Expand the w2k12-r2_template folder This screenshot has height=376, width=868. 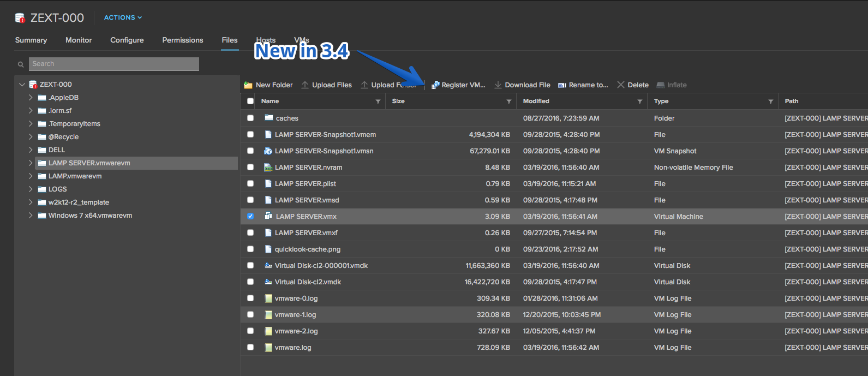pyautogui.click(x=31, y=202)
